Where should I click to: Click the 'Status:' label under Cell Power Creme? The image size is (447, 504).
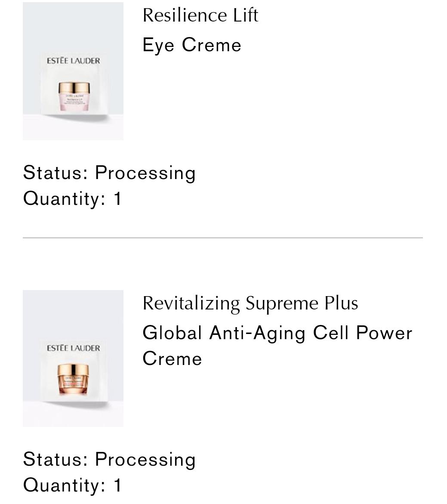55,459
